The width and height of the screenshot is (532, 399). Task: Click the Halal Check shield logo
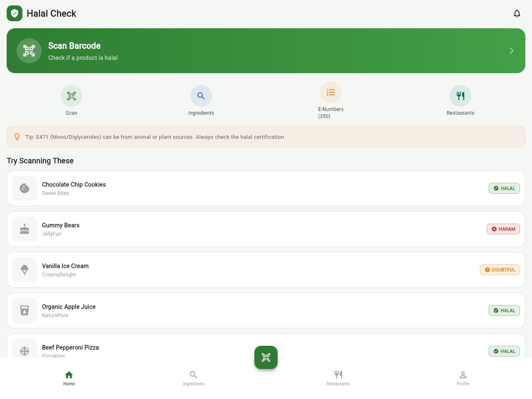point(15,13)
